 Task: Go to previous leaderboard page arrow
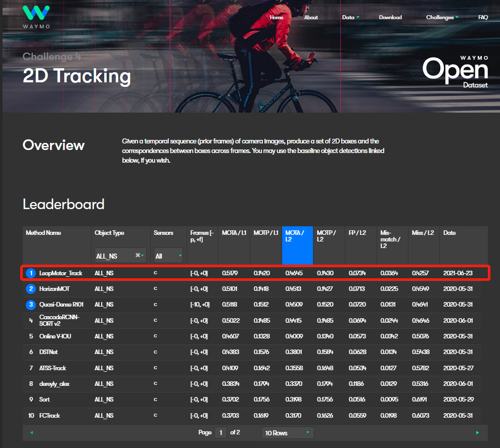click(x=31, y=432)
